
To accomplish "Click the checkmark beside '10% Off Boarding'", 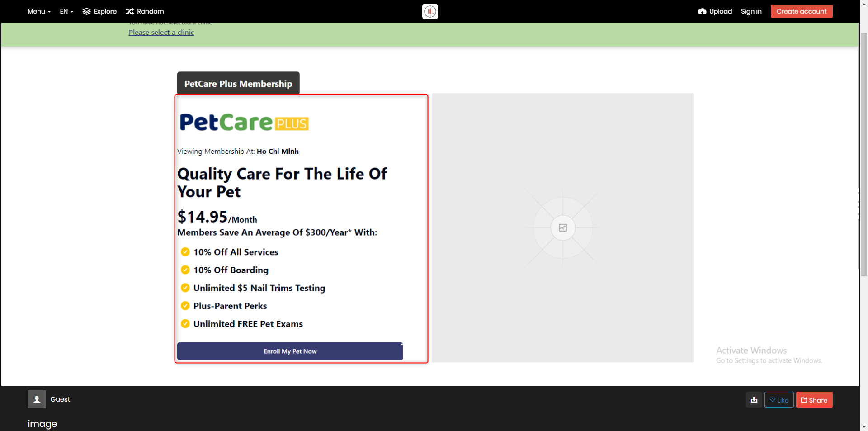I will pos(185,270).
